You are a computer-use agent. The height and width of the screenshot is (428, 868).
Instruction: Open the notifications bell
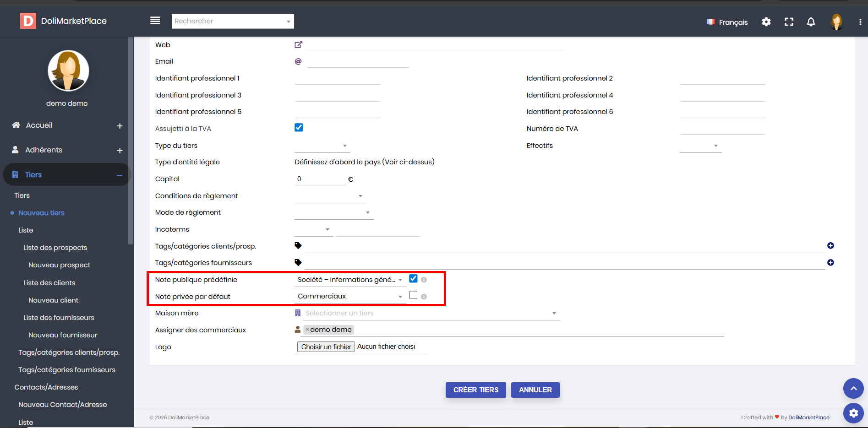point(811,22)
